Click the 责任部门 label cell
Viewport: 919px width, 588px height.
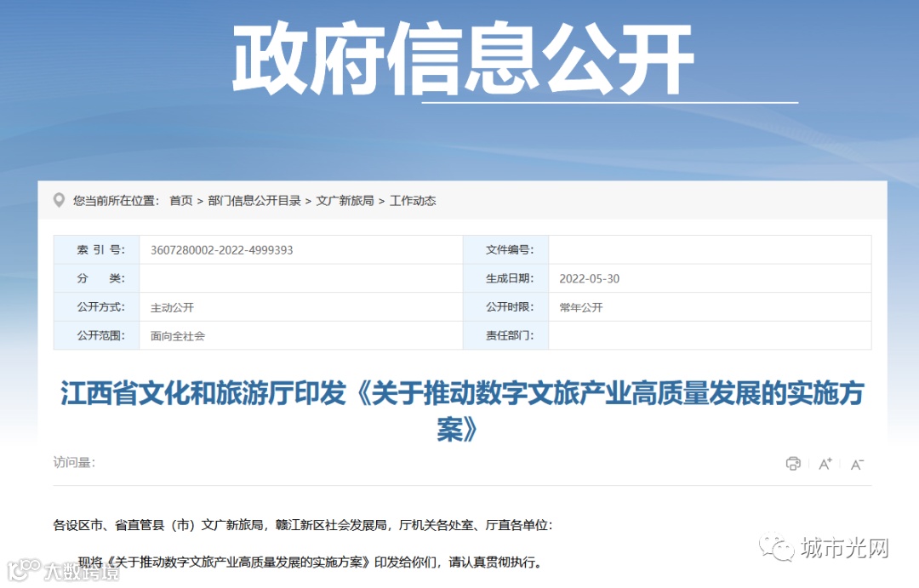pos(505,336)
